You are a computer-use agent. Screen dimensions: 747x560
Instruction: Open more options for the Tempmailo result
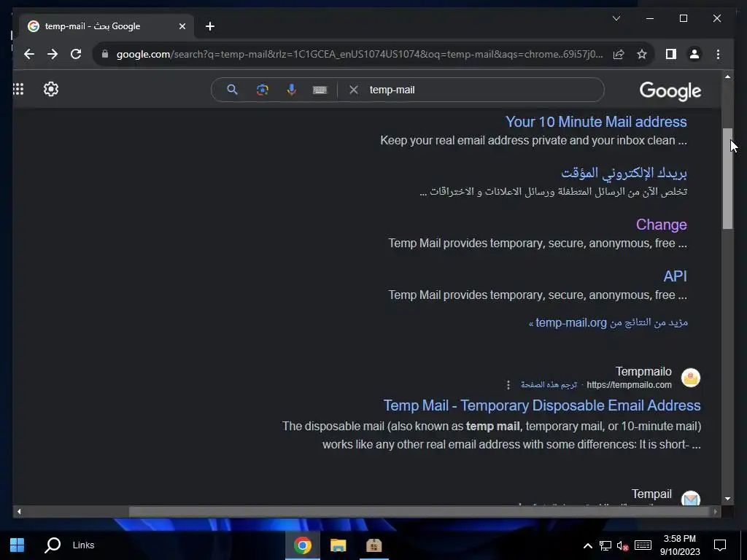tap(508, 385)
